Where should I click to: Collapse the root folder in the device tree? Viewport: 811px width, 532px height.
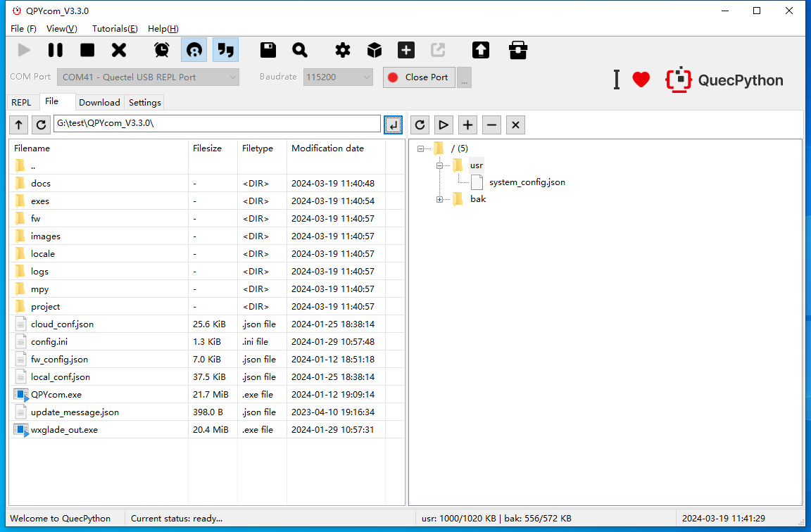point(420,149)
